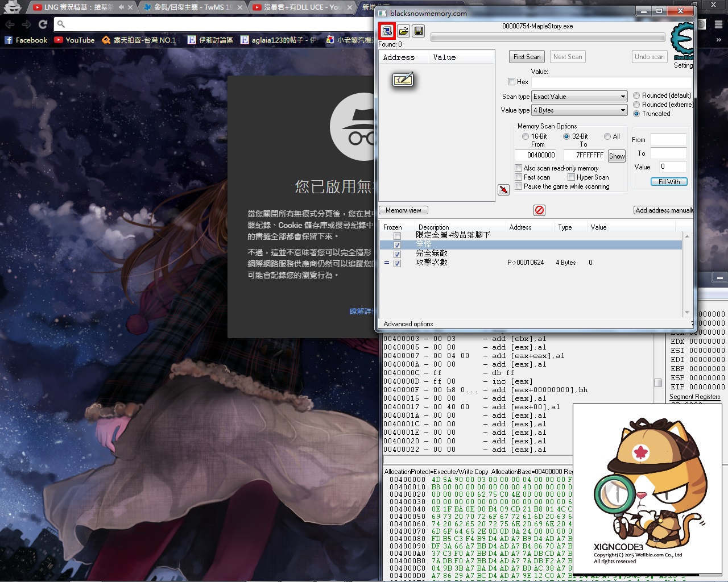Click the open folder icon in Cheat Engine
Image resolution: width=728 pixels, height=582 pixels.
pyautogui.click(x=403, y=31)
